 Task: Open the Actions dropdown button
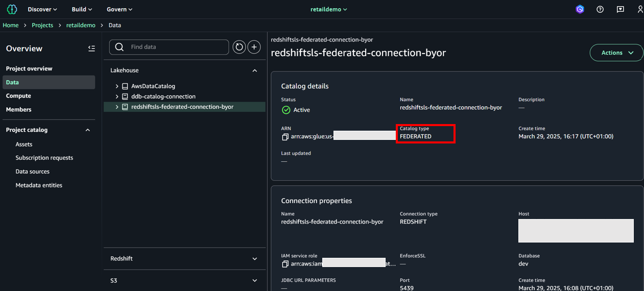(x=616, y=53)
